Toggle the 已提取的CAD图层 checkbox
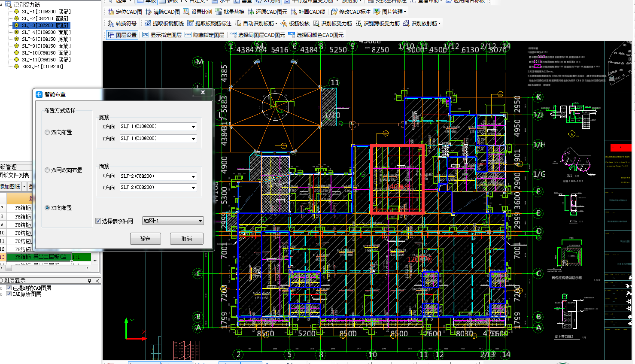 point(9,288)
